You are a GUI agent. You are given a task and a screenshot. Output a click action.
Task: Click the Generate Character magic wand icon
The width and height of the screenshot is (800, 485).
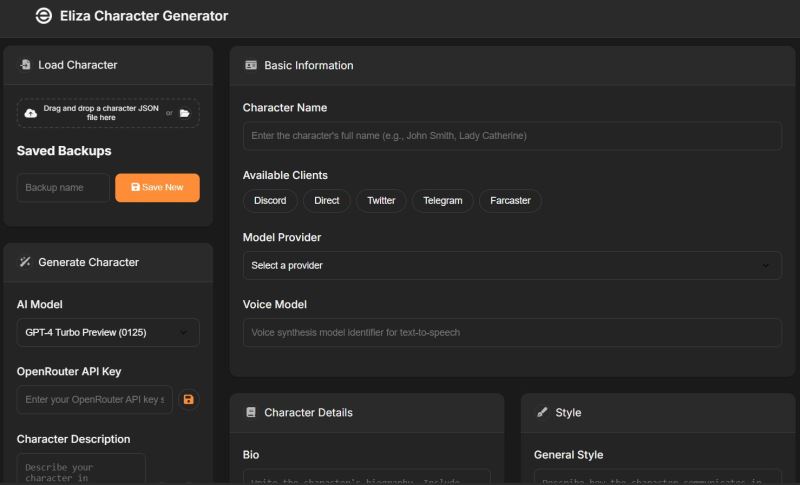pos(25,262)
